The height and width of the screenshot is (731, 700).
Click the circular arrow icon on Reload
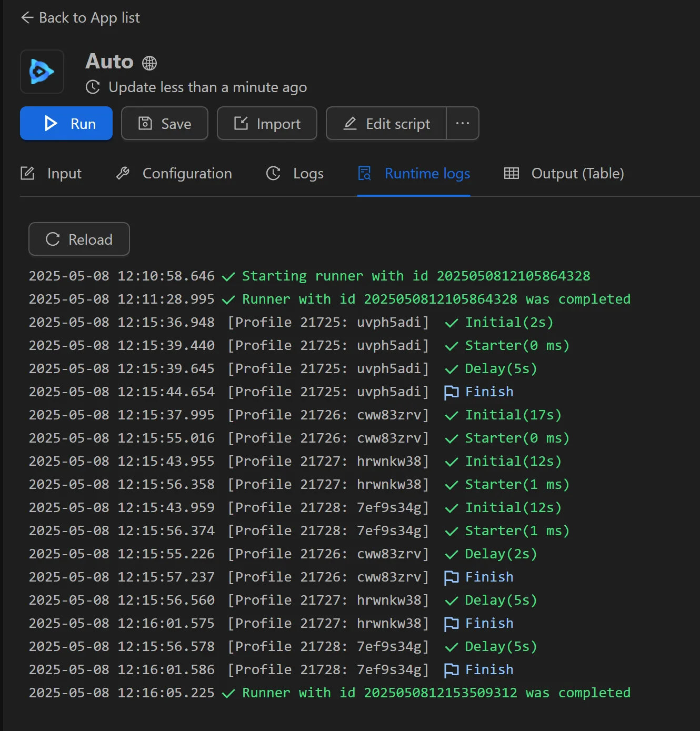[x=52, y=239]
